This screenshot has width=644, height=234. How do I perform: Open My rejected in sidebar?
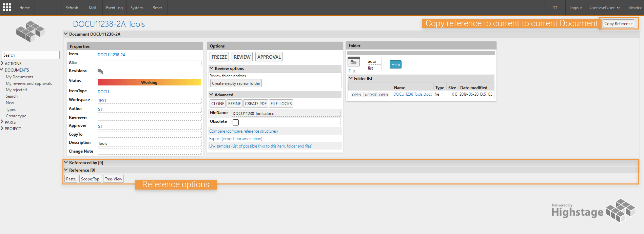tap(16, 90)
